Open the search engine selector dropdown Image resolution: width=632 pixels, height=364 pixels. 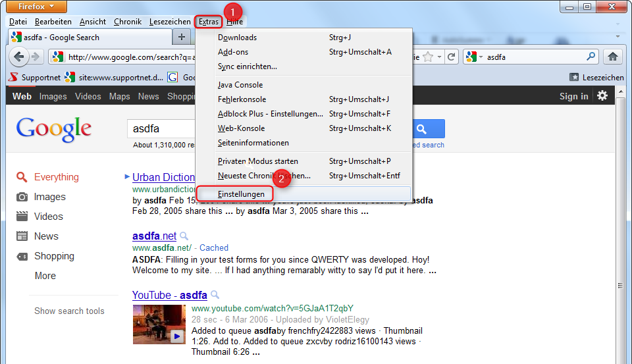point(473,57)
